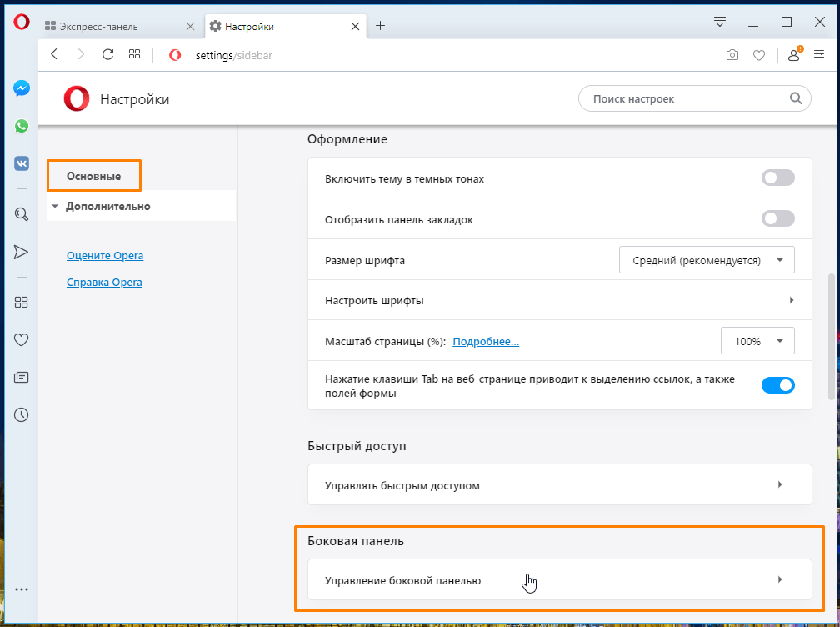Click the Подробнее... link
This screenshot has width=840, height=627.
(x=486, y=341)
